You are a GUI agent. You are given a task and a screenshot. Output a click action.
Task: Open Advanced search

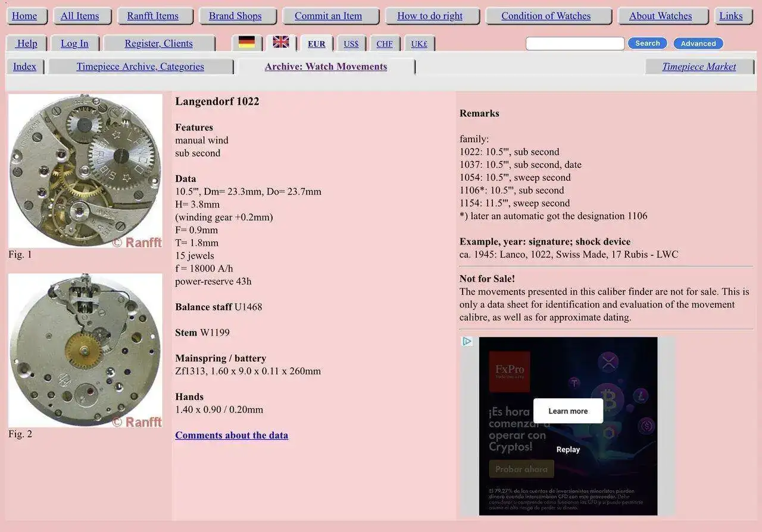click(698, 43)
